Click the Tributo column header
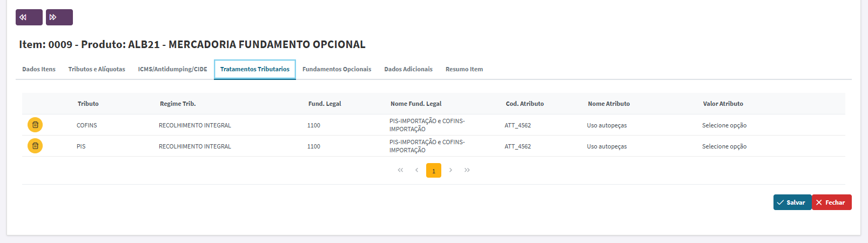Viewport: 868px width, 243px height. pos(88,104)
